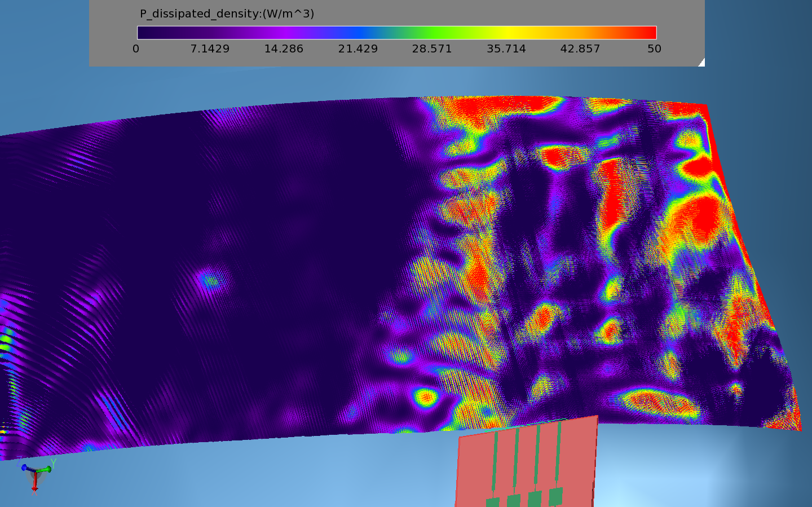Select the legend tick value 28.571
812x507 pixels.
[x=432, y=49]
